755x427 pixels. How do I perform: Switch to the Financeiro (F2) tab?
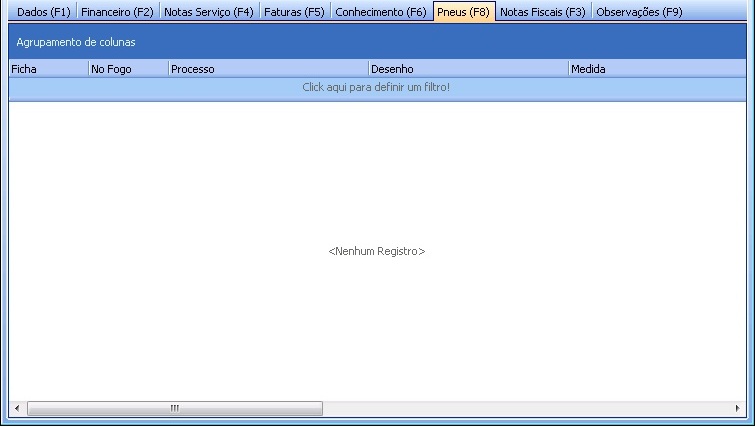(117, 12)
